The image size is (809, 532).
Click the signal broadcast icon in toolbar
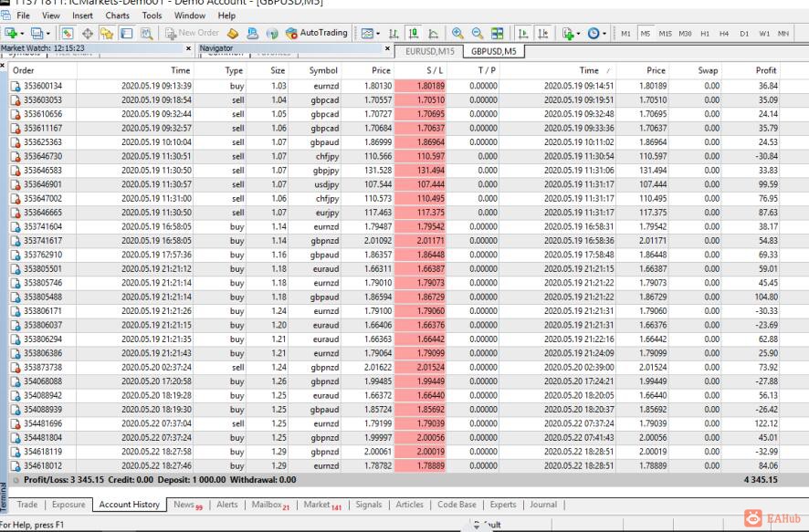[x=272, y=34]
